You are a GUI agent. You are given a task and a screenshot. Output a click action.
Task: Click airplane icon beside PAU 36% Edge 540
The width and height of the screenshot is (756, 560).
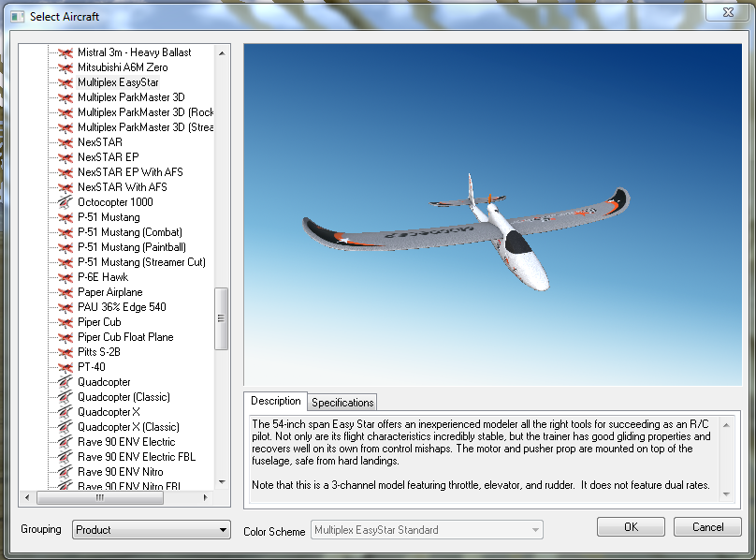tap(65, 307)
